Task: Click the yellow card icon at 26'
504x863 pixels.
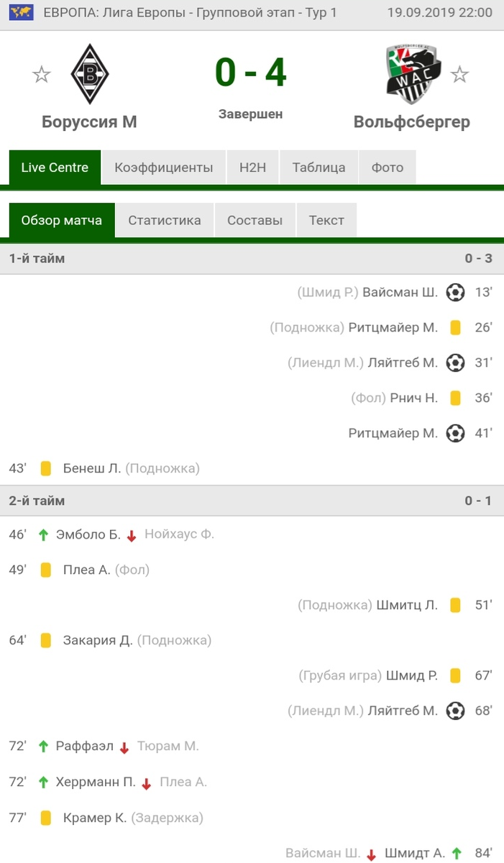Action: 455,328
